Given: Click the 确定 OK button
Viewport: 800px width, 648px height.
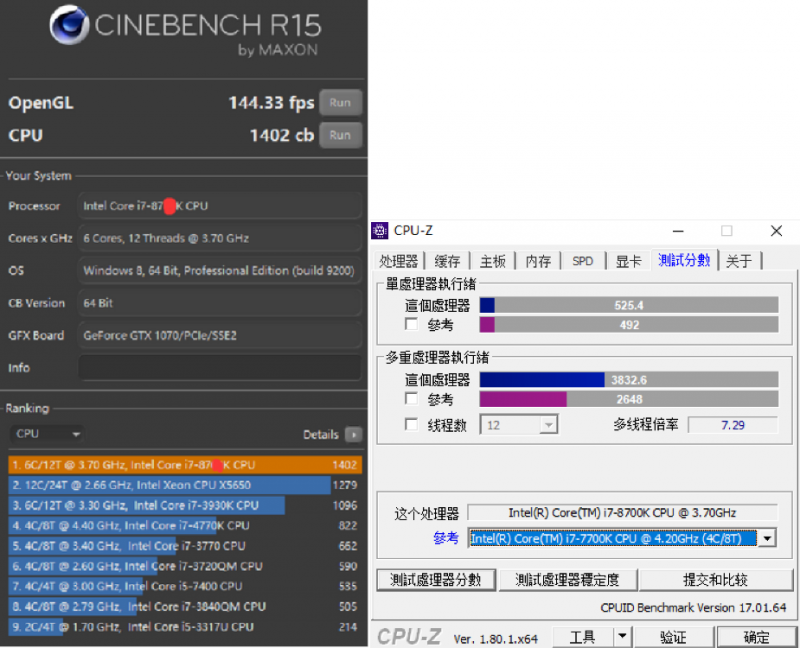Looking at the screenshot, I should click(756, 637).
